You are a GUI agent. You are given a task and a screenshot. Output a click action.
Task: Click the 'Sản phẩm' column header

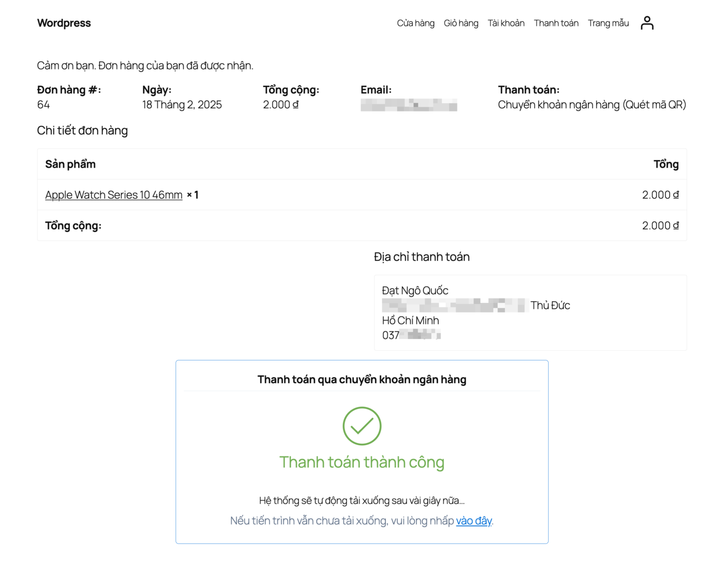pos(70,164)
